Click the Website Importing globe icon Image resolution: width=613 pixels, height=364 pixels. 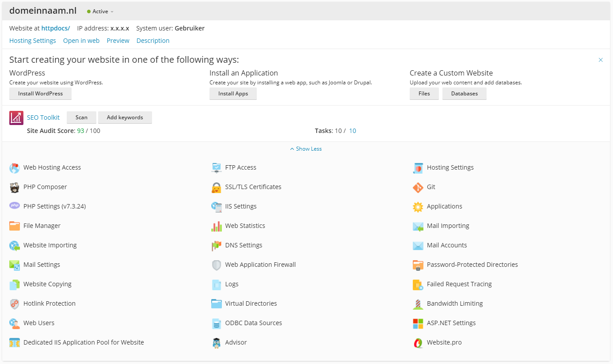(15, 246)
